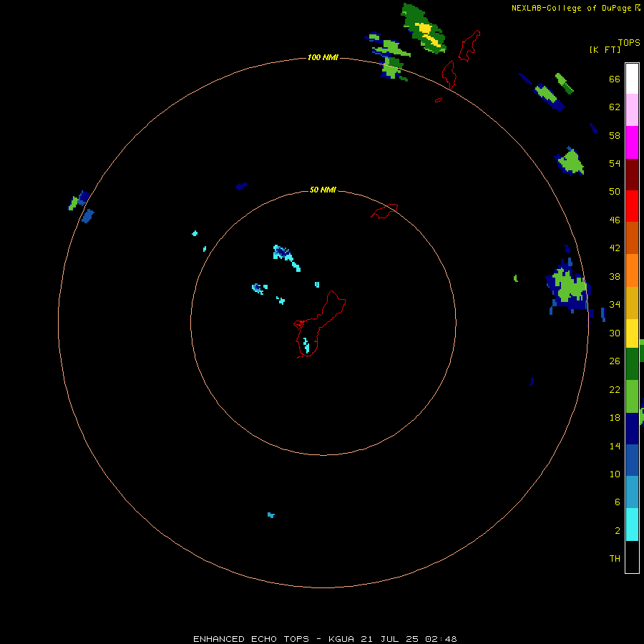
Task: Click the cyan band near 2
Action: 632,525
